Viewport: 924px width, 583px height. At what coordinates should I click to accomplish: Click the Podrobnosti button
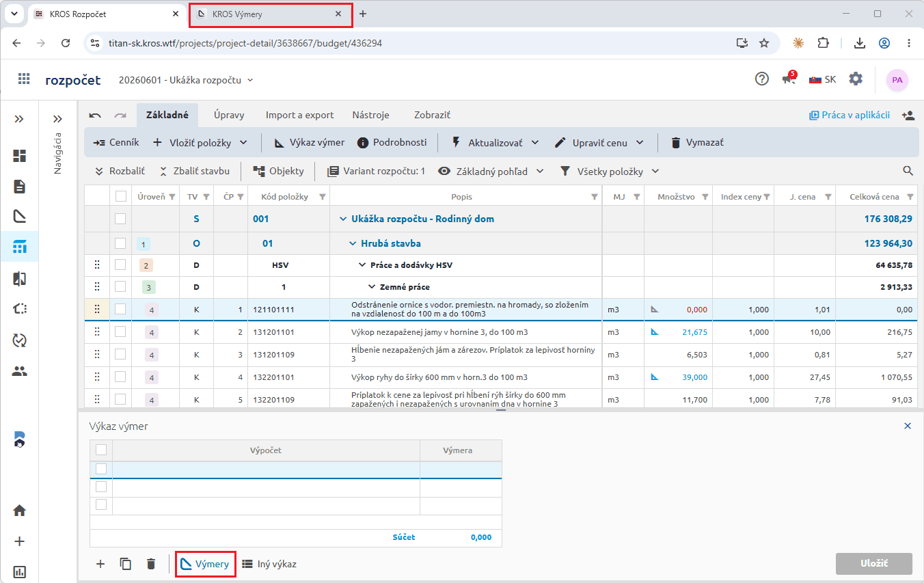393,143
